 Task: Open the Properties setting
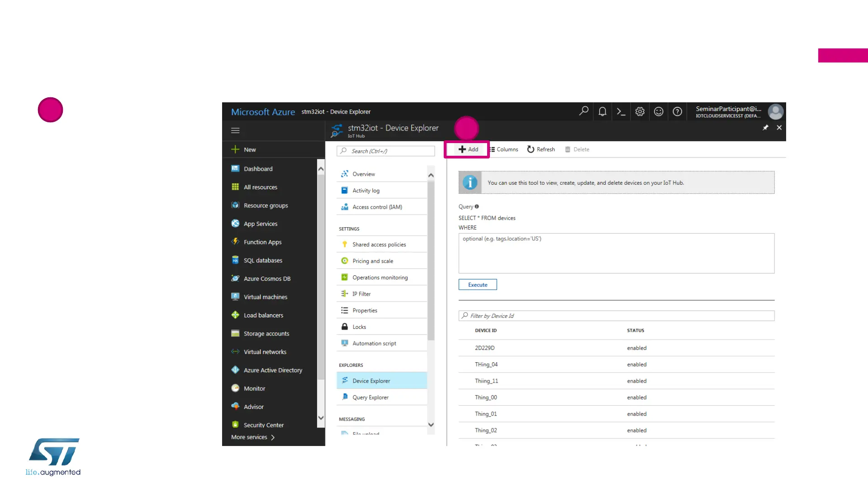[382, 311]
